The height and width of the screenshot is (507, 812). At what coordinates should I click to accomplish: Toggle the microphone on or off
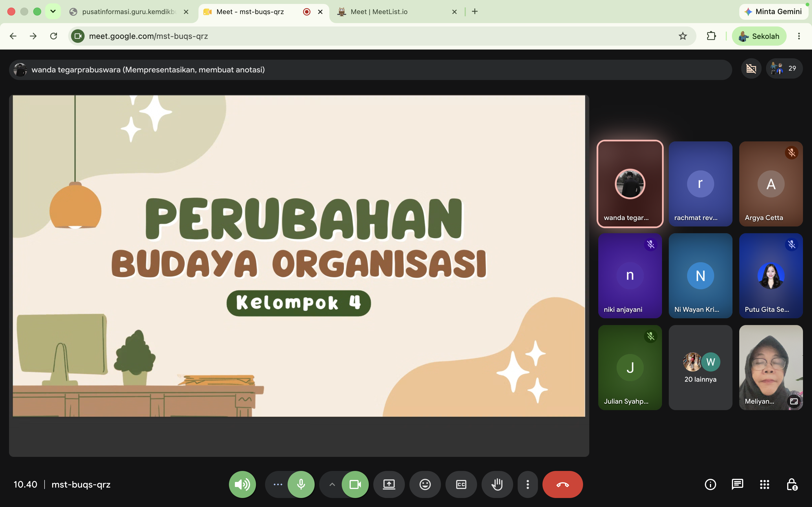click(301, 484)
